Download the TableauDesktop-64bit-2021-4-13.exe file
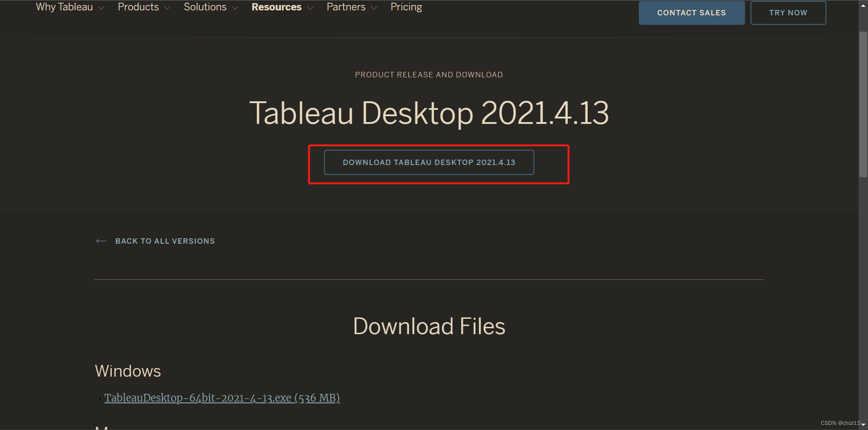 [x=222, y=398]
